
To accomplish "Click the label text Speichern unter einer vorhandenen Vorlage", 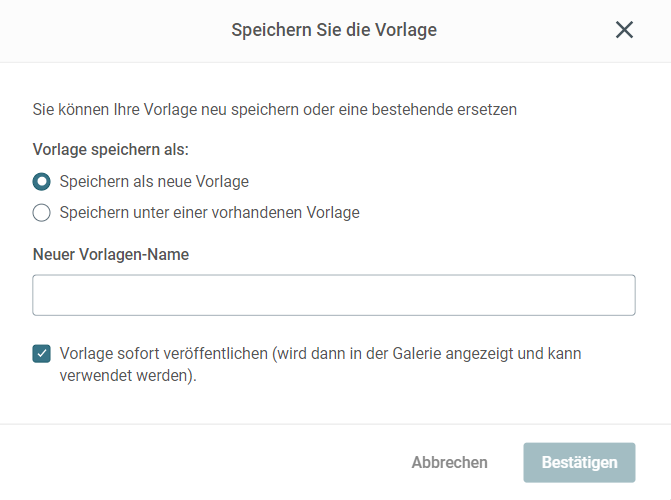I will click(x=210, y=213).
